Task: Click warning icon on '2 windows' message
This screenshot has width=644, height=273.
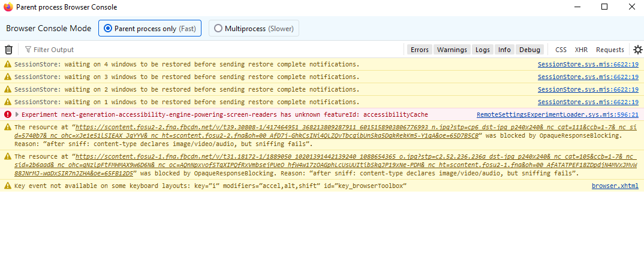Action: point(7,89)
